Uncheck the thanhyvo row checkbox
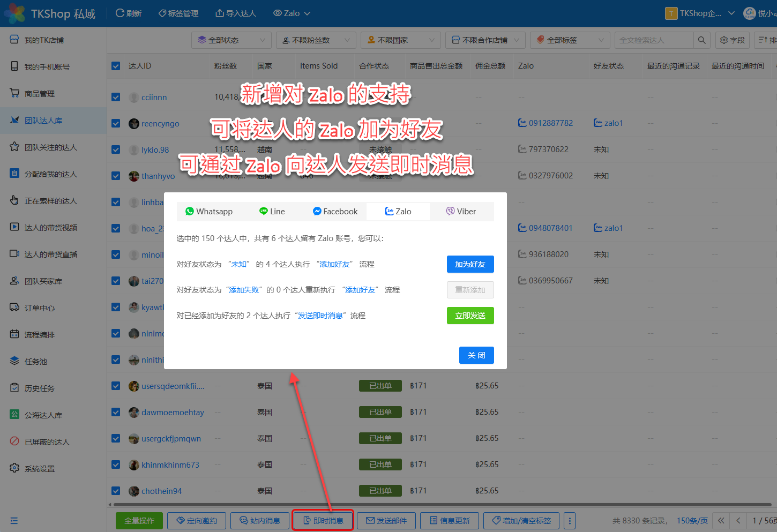The width and height of the screenshot is (777, 532). [x=116, y=176]
